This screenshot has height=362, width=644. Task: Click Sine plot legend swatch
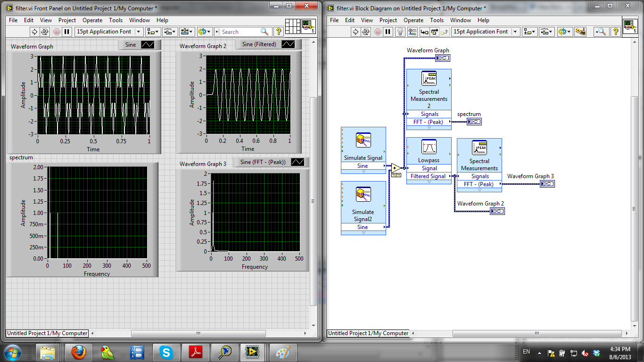[x=148, y=45]
